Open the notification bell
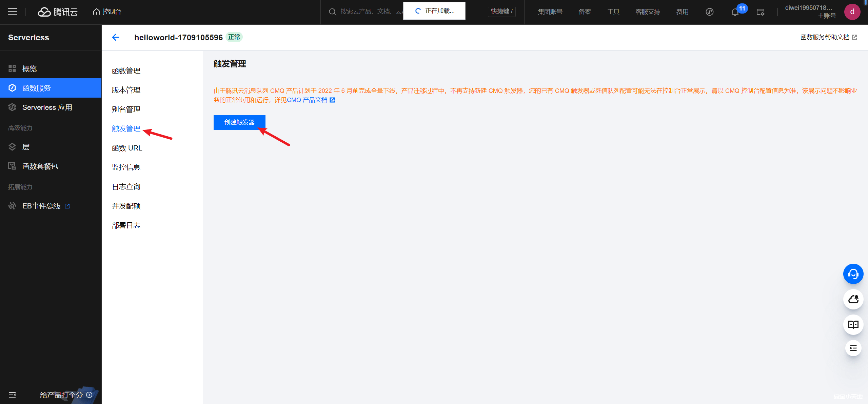 (x=735, y=12)
